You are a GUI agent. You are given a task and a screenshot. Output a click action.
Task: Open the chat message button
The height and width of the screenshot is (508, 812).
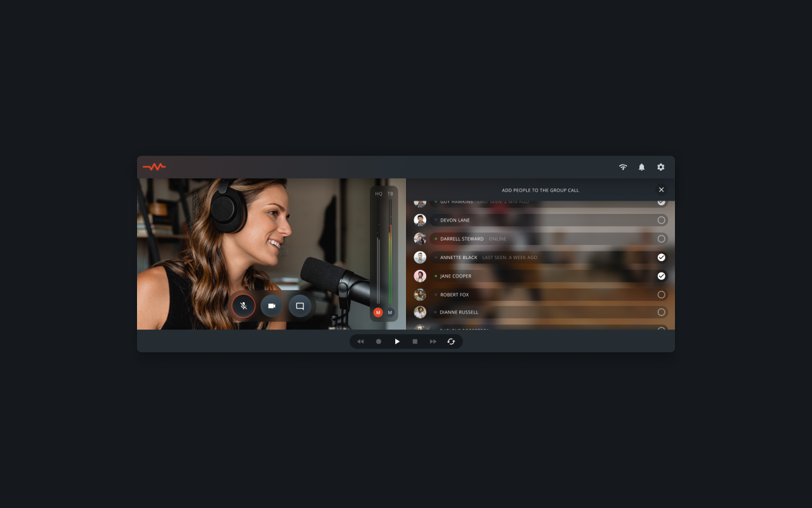[300, 306]
